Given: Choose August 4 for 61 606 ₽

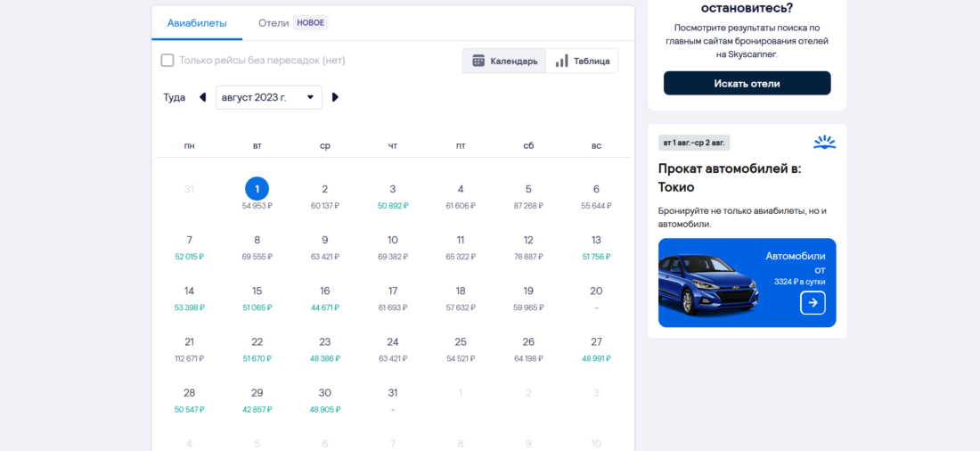Looking at the screenshot, I should [461, 195].
